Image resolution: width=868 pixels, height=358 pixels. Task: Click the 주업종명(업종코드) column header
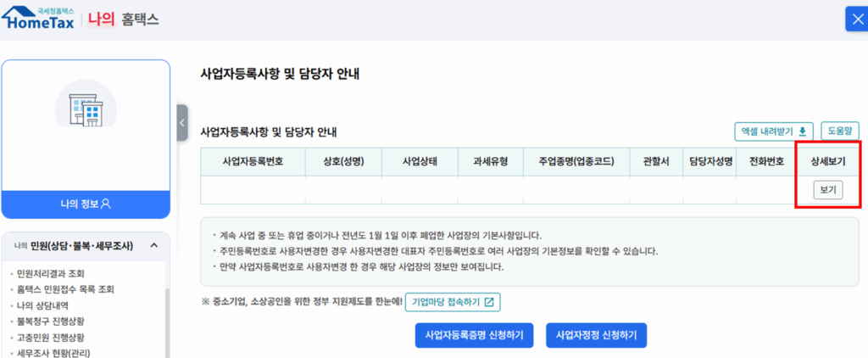pyautogui.click(x=576, y=161)
